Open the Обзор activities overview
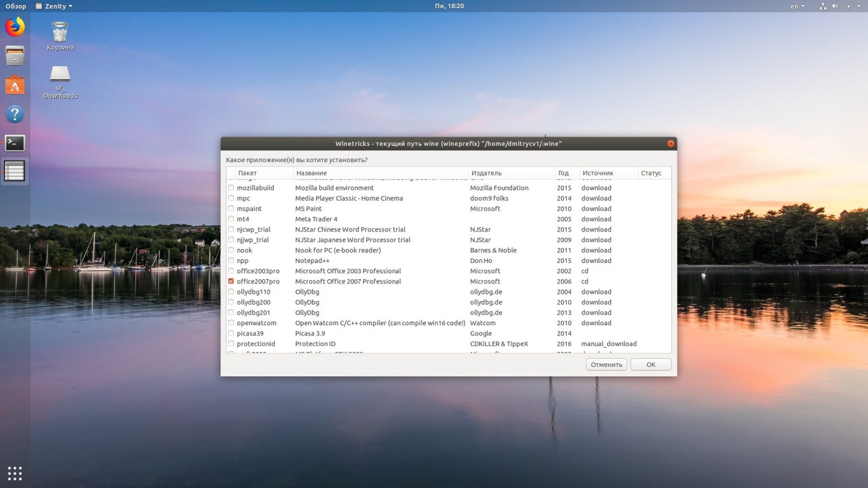Image resolution: width=868 pixels, height=488 pixels. (x=16, y=6)
